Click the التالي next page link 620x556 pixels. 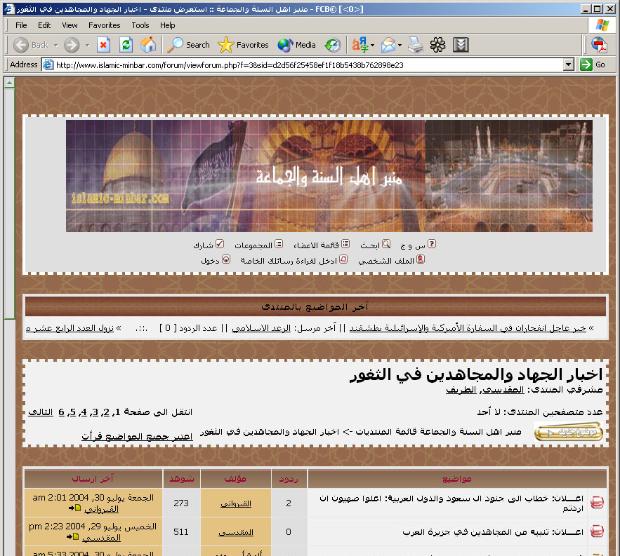[40, 412]
